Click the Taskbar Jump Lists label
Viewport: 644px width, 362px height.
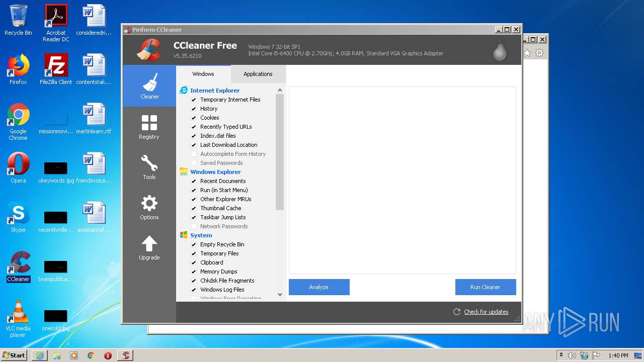point(223,217)
